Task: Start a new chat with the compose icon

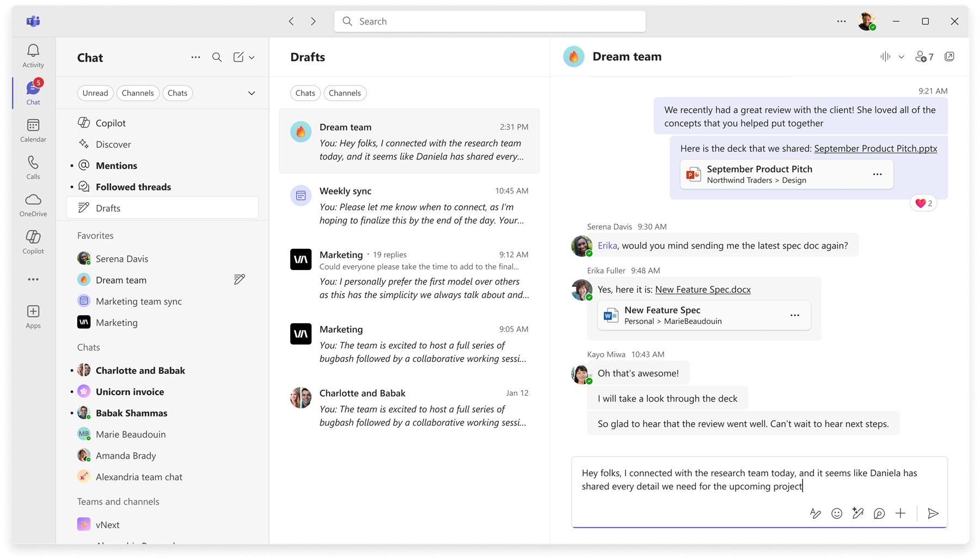Action: click(x=238, y=57)
